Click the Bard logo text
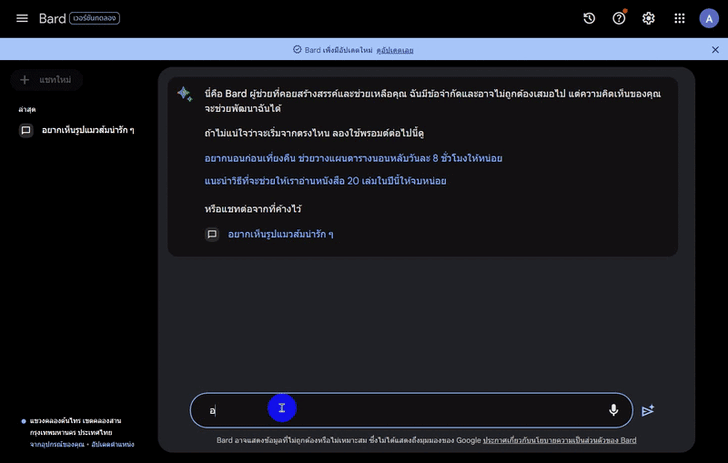The image size is (728, 463). tap(52, 18)
